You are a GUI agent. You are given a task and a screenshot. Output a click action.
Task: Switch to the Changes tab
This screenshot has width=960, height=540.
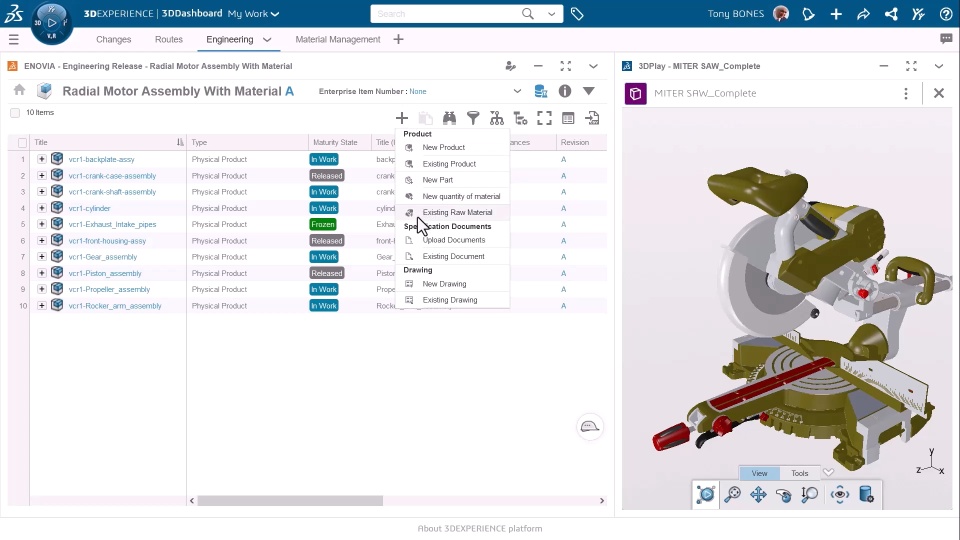pyautogui.click(x=114, y=39)
